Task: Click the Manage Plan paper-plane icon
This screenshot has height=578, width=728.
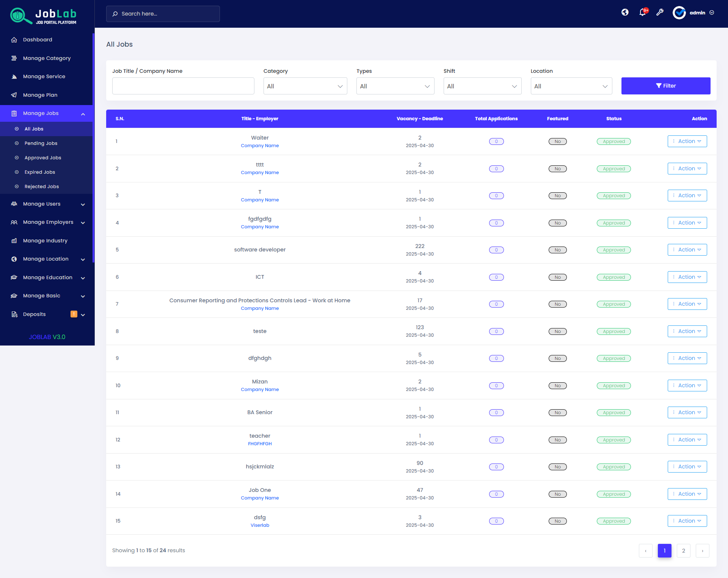Action: [14, 95]
